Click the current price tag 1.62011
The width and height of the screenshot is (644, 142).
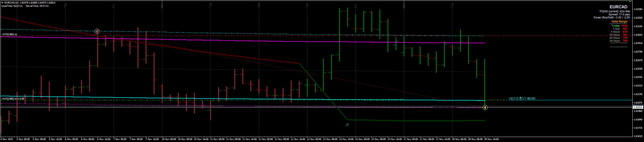[x=638, y=107]
